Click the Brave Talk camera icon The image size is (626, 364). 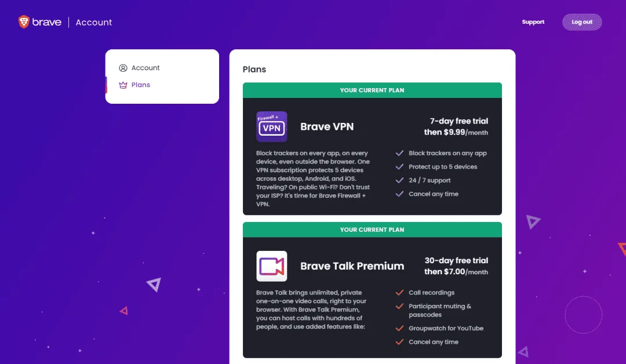(271, 266)
